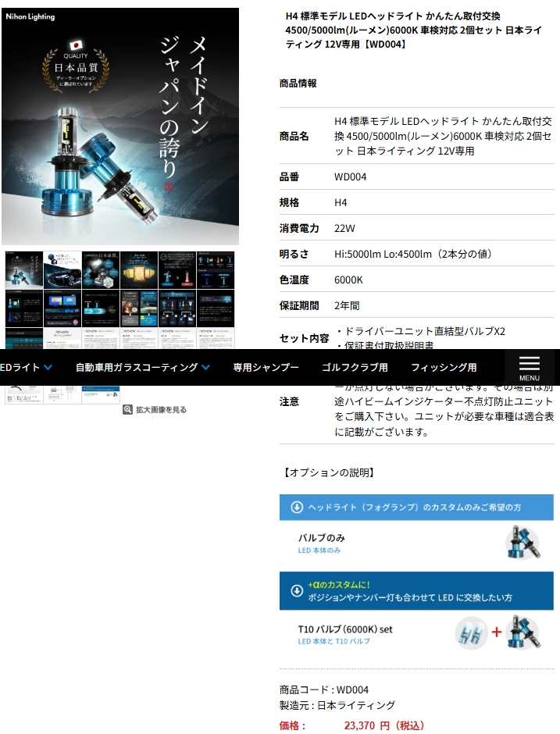Select the first thumbnail in gallery

tap(24, 270)
